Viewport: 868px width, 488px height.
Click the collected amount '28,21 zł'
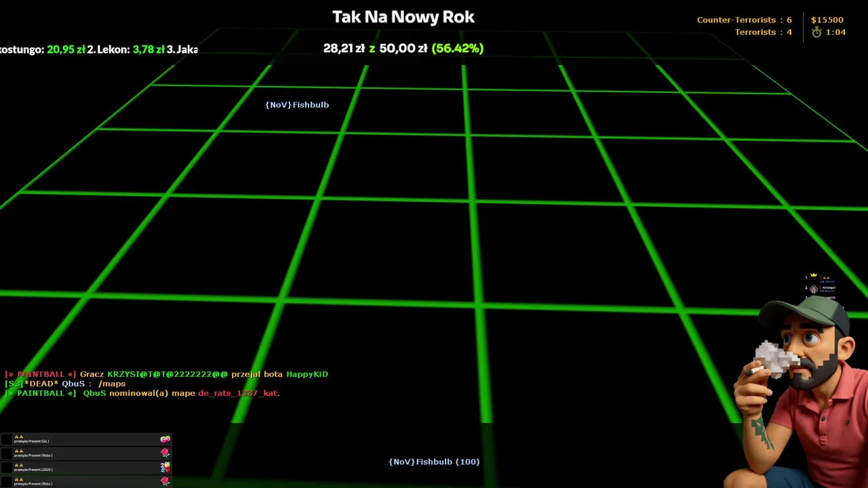pos(344,48)
